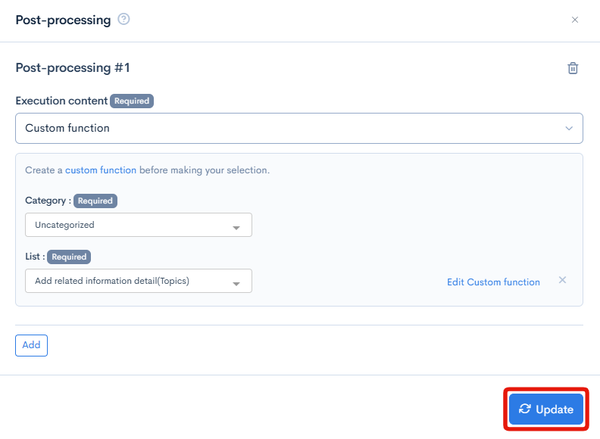Click Edit Custom function link
Screen dimensions: 600x439
(x=493, y=282)
